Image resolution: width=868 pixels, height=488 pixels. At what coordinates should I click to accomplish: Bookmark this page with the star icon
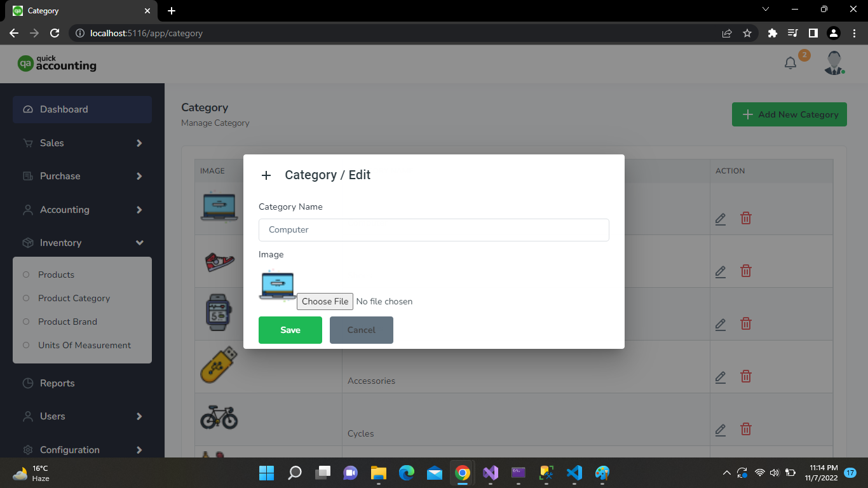tap(747, 33)
